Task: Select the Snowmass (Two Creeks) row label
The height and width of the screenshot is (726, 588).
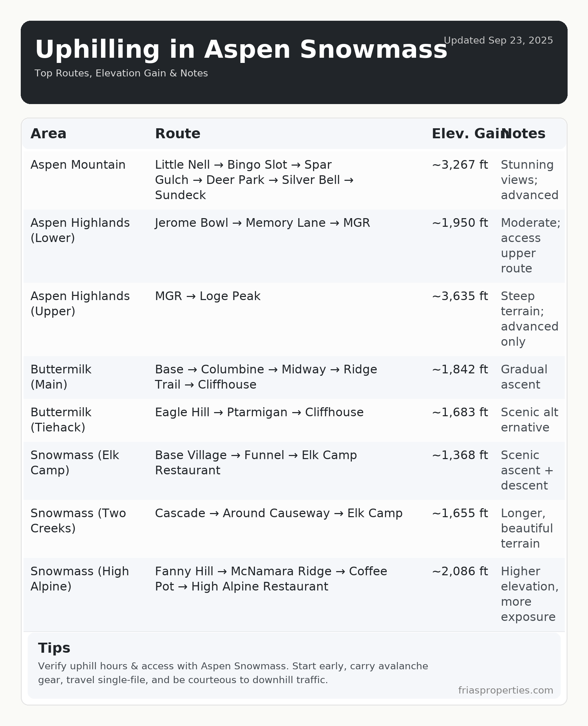Action: pos(78,521)
